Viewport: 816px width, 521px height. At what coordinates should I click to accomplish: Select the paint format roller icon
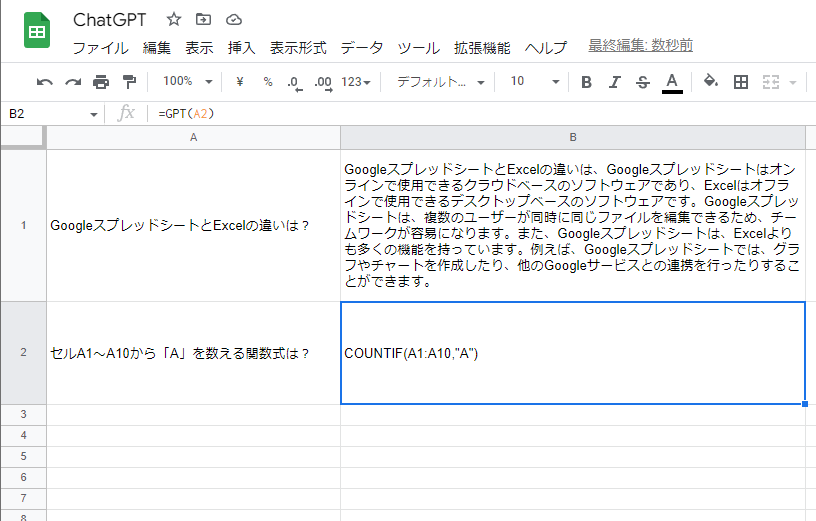[129, 82]
